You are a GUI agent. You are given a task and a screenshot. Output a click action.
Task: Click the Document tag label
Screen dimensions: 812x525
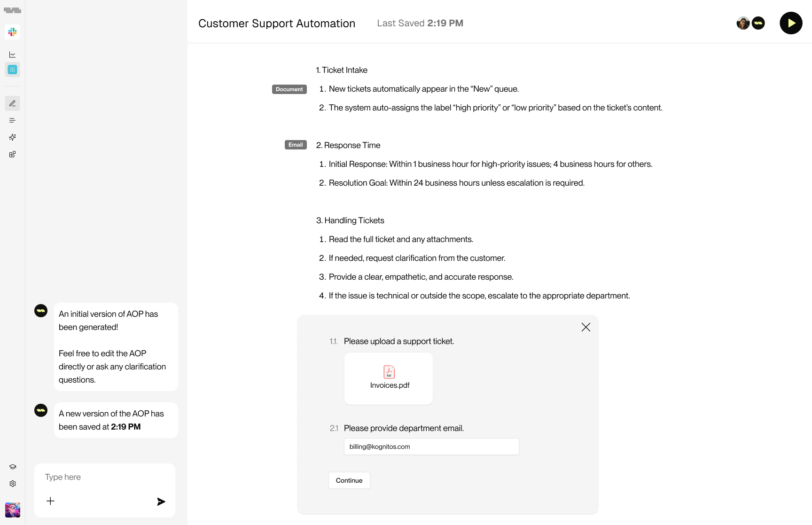(289, 89)
